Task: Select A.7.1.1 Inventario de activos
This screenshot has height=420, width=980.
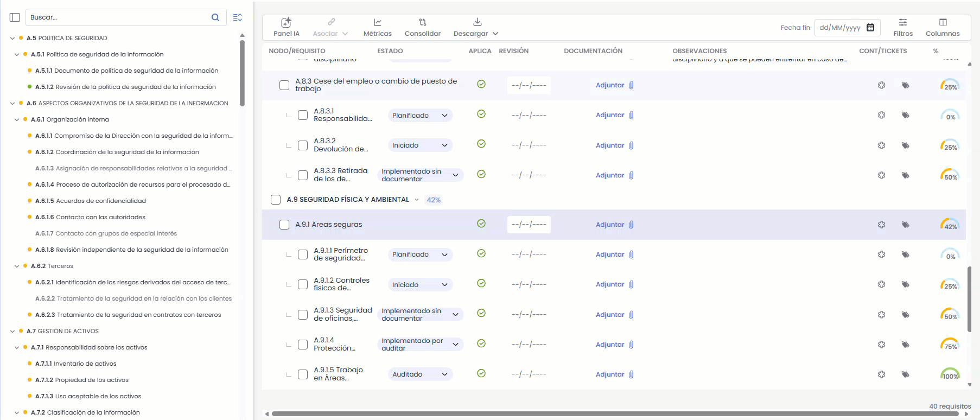Action: coord(76,364)
